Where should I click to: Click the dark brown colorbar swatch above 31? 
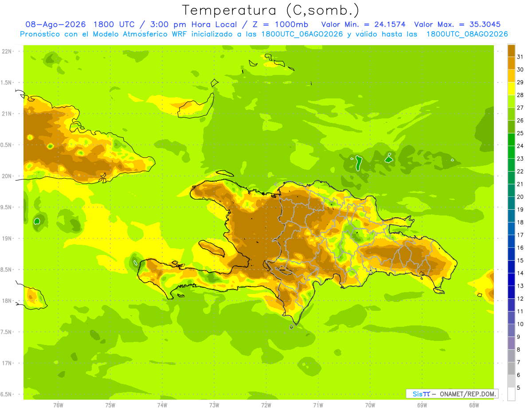click(x=511, y=51)
